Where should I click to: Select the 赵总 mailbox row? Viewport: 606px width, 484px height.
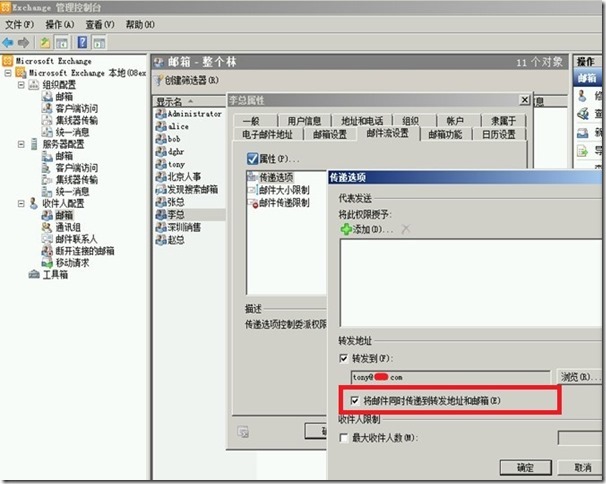[x=170, y=240]
